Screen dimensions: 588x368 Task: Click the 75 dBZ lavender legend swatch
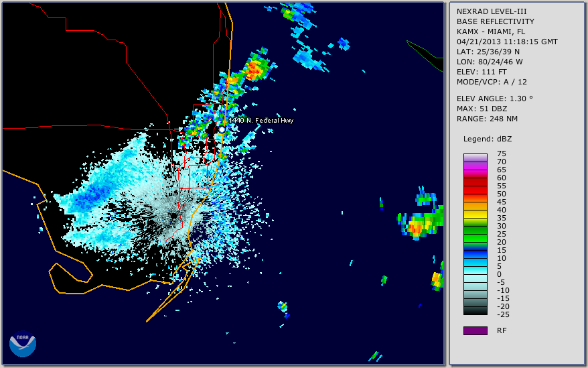(x=475, y=158)
